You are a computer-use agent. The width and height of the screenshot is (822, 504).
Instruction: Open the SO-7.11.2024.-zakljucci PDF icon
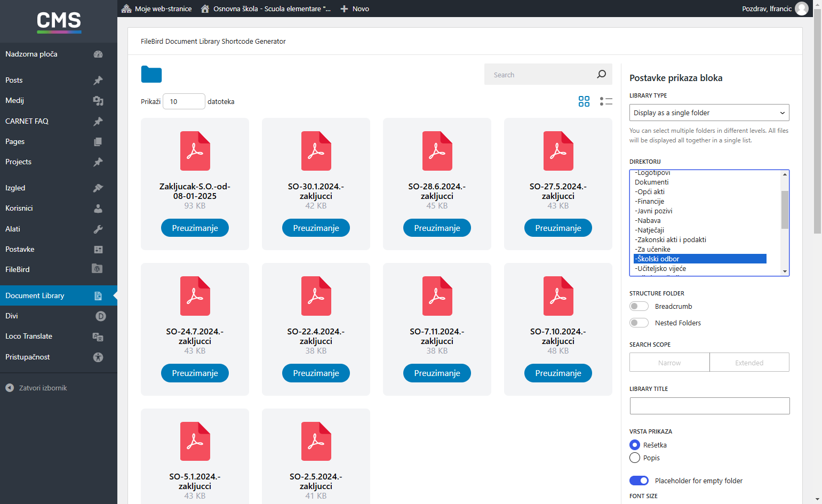point(437,296)
